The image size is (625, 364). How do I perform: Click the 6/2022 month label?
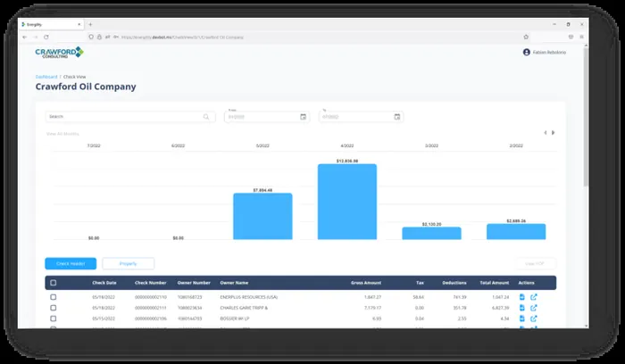[x=179, y=145]
